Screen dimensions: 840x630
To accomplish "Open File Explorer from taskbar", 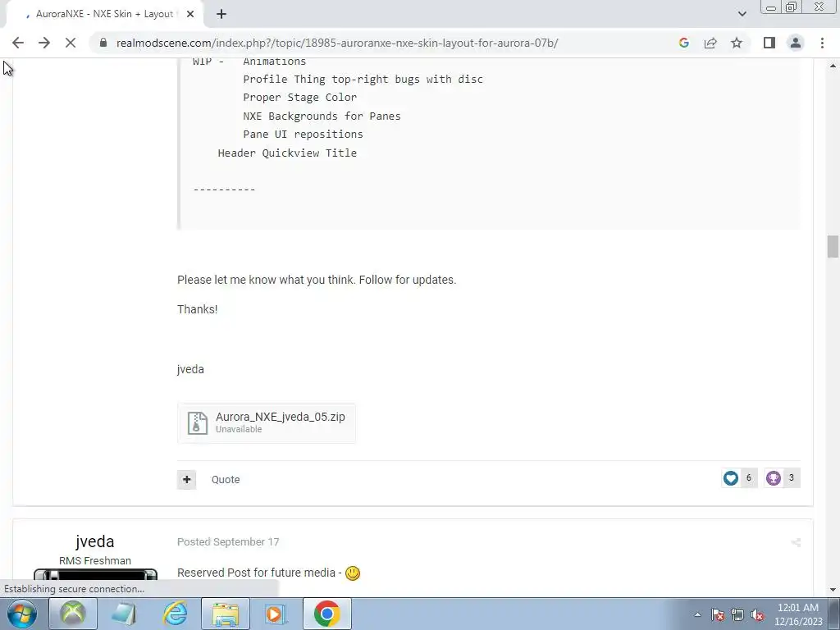I will click(x=226, y=614).
